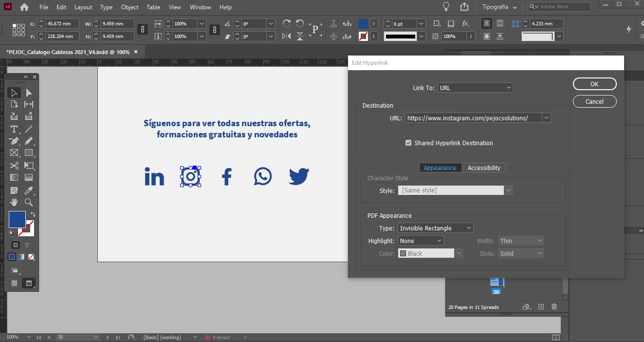Viewport: 644px width, 342px height.
Task: Choose the Scissors tool
Action: tap(14, 166)
